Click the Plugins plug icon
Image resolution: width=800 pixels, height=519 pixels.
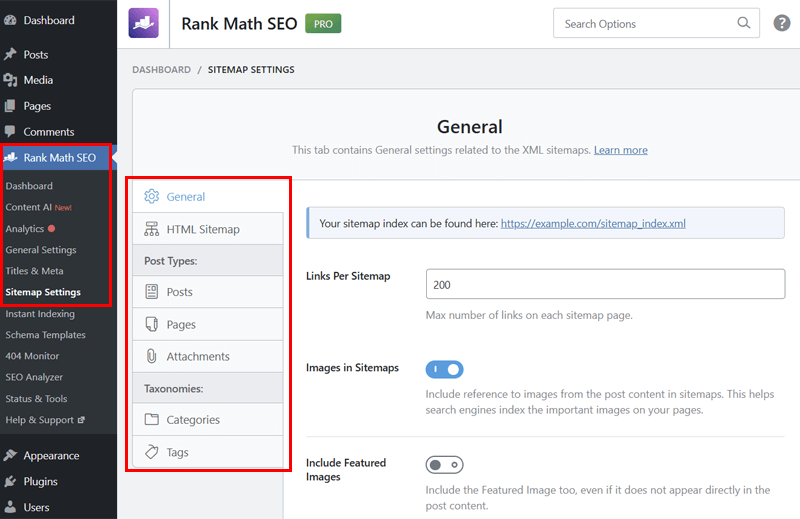point(10,481)
